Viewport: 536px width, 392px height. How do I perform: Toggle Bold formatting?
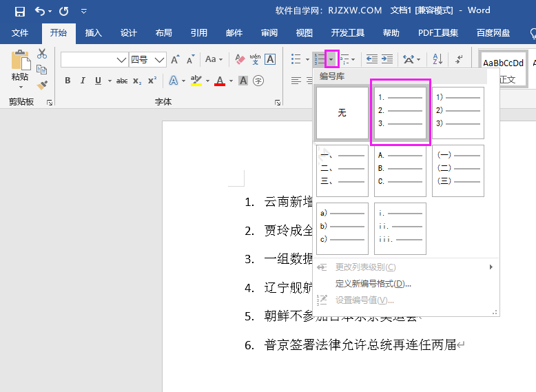(x=68, y=81)
